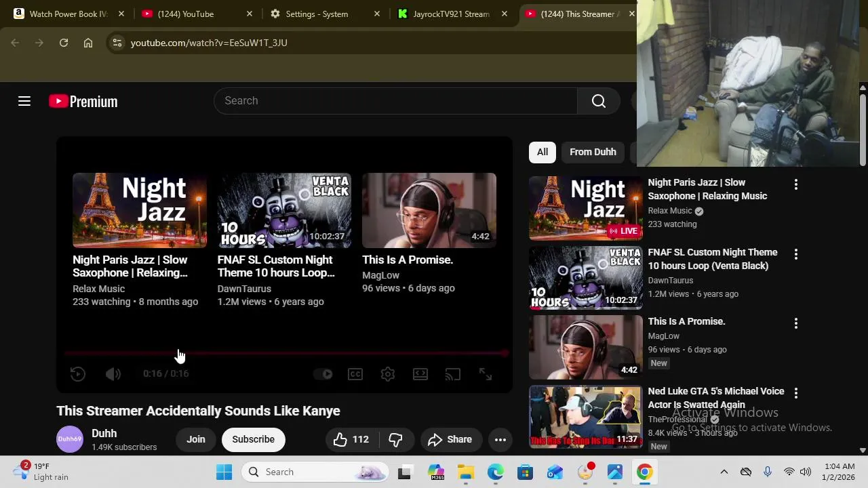The width and height of the screenshot is (868, 488).
Task: Focus the YouTube search field
Action: coord(395,101)
